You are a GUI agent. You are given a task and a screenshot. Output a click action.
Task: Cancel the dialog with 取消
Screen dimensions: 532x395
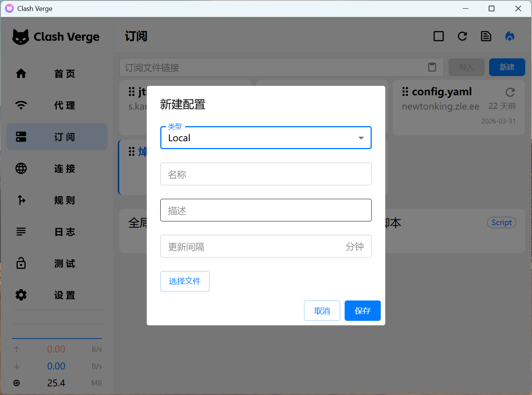click(x=322, y=311)
